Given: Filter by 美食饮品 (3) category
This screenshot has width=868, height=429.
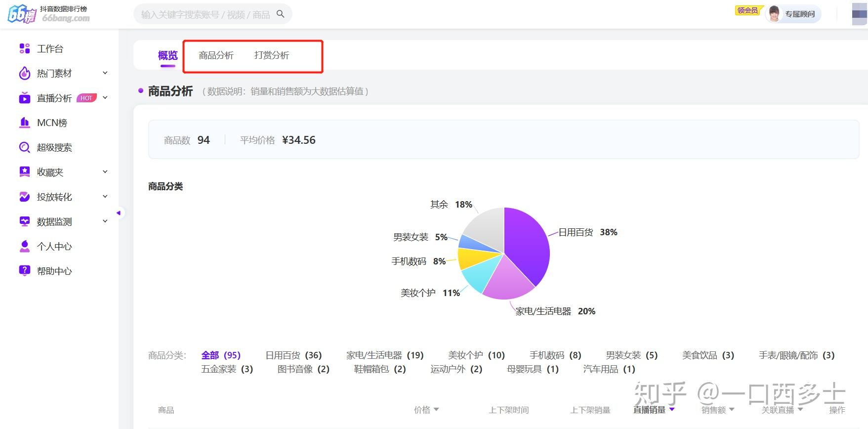Looking at the screenshot, I should click(708, 355).
